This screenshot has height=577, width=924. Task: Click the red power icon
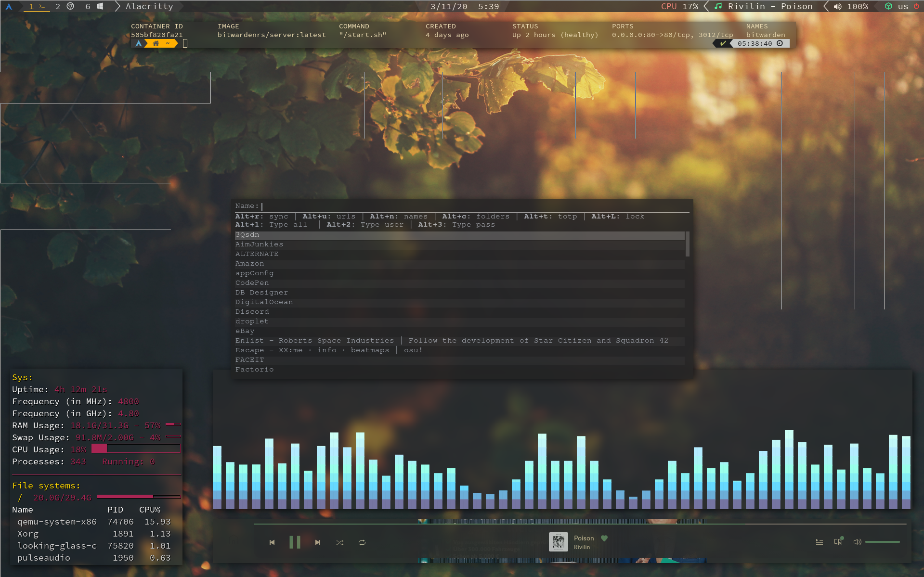pos(916,6)
